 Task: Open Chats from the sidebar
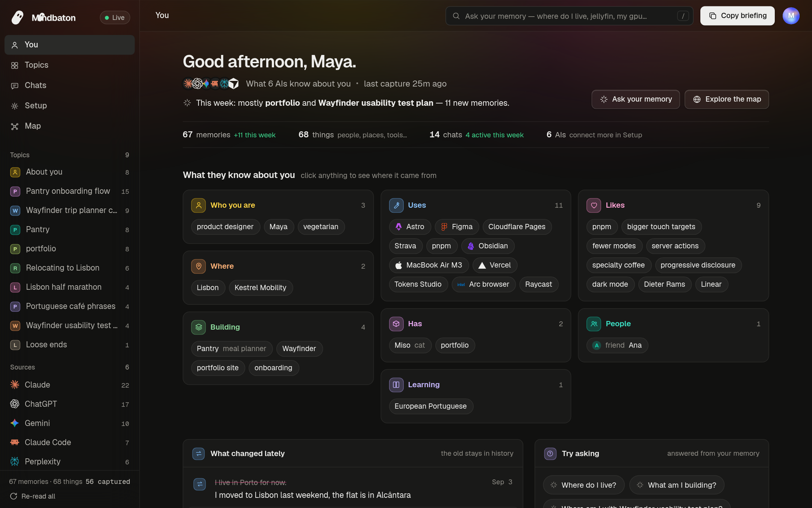(70, 85)
